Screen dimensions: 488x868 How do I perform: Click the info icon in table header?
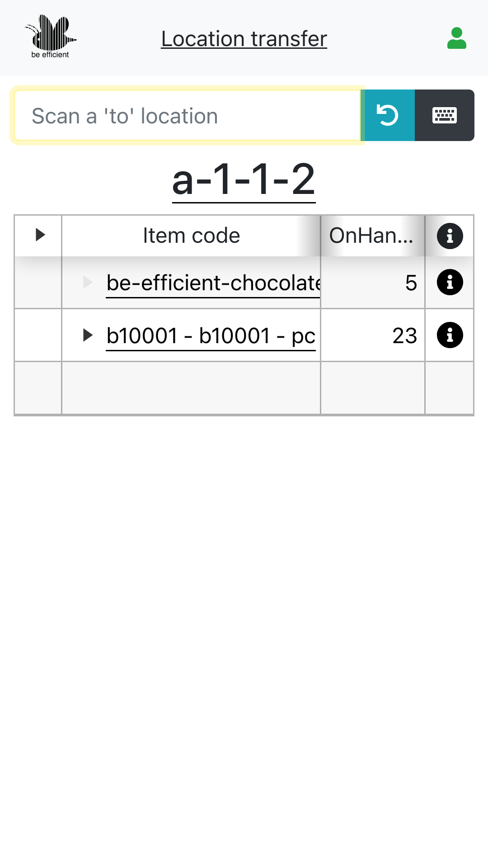tap(450, 236)
